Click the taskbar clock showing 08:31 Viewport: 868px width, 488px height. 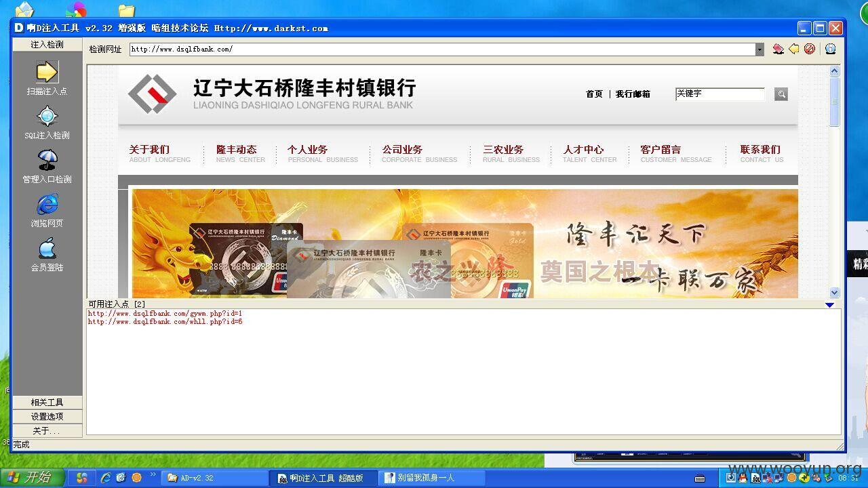point(850,478)
